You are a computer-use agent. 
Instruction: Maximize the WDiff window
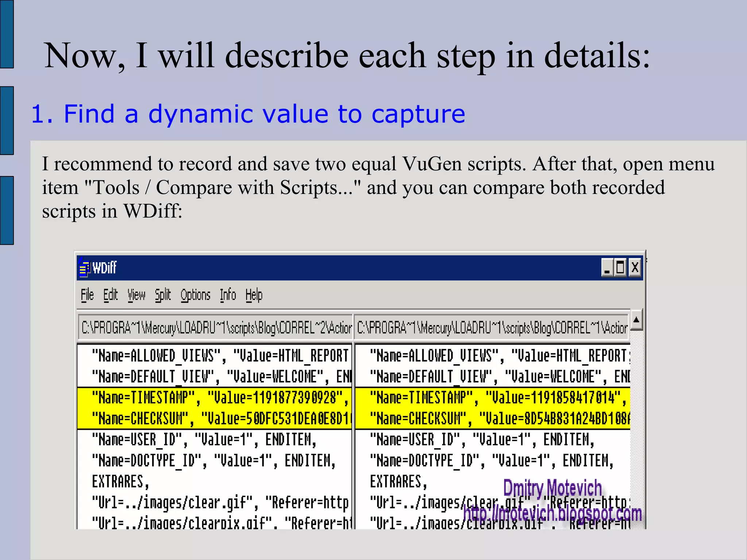click(620, 268)
